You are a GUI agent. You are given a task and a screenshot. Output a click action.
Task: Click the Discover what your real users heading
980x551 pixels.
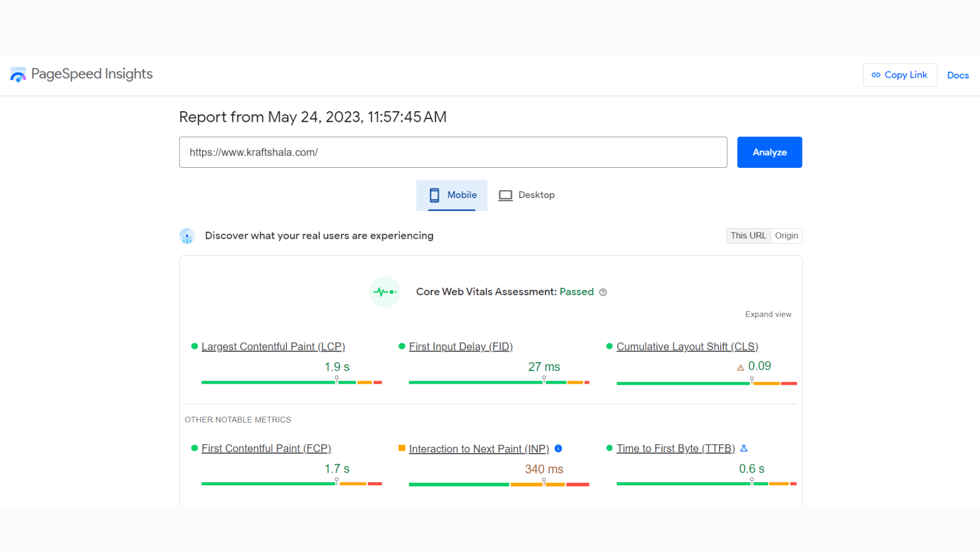coord(319,236)
